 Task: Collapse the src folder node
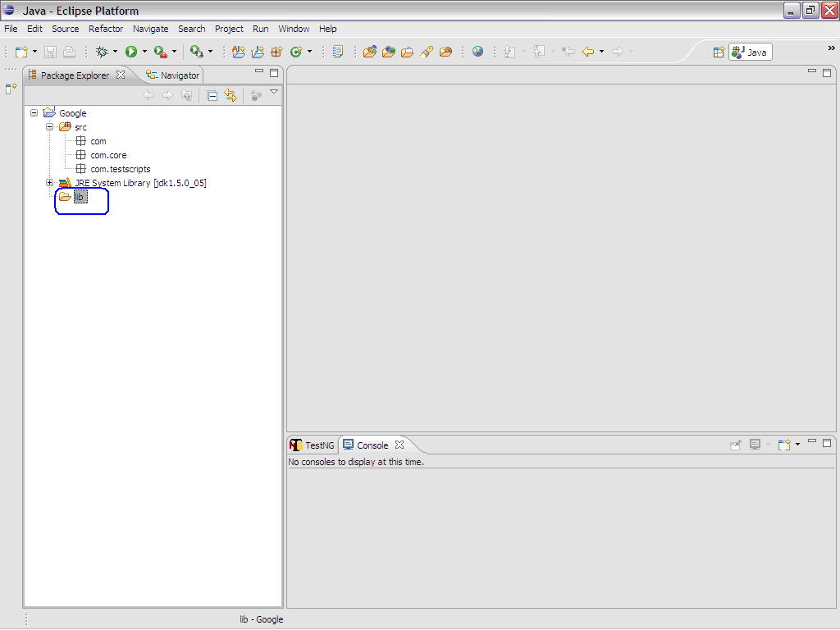(x=50, y=127)
